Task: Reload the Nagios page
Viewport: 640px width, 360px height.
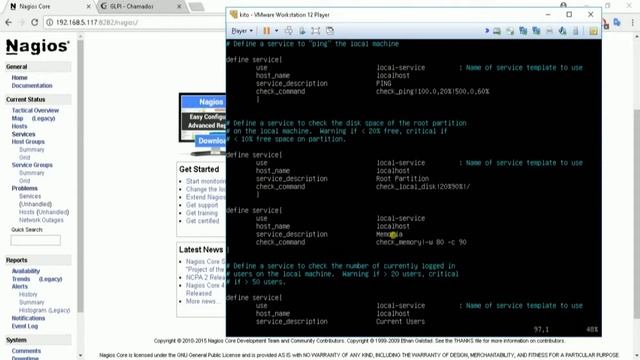Action: tap(35, 22)
